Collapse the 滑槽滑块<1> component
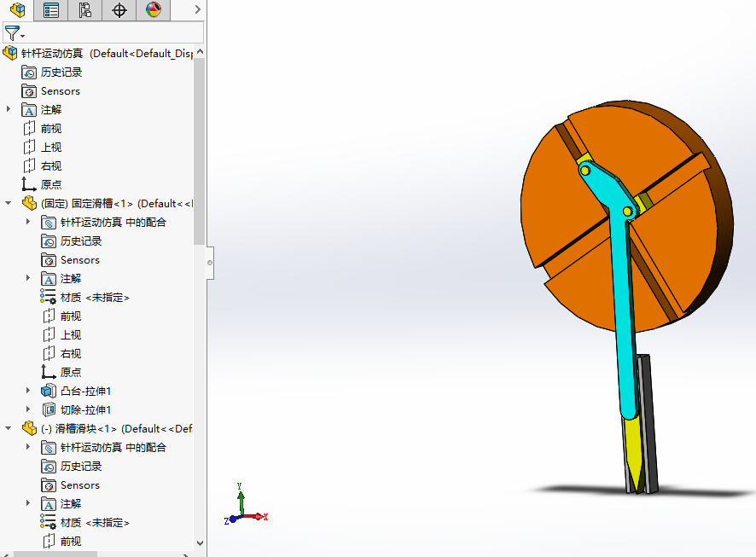 point(9,428)
